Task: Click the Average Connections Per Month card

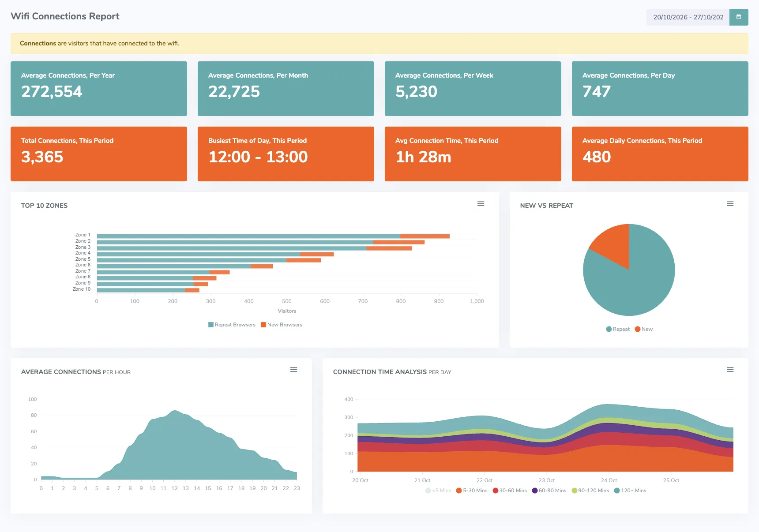Action: tap(286, 89)
